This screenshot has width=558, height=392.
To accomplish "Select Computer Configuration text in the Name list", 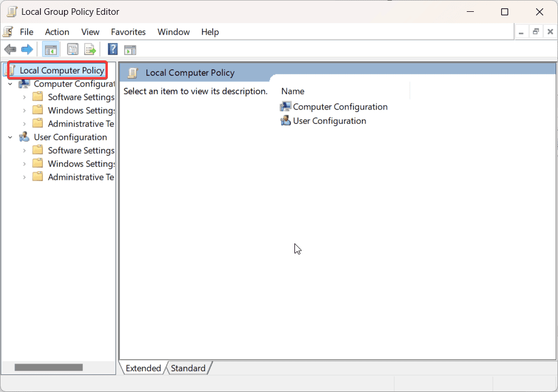I will [340, 107].
